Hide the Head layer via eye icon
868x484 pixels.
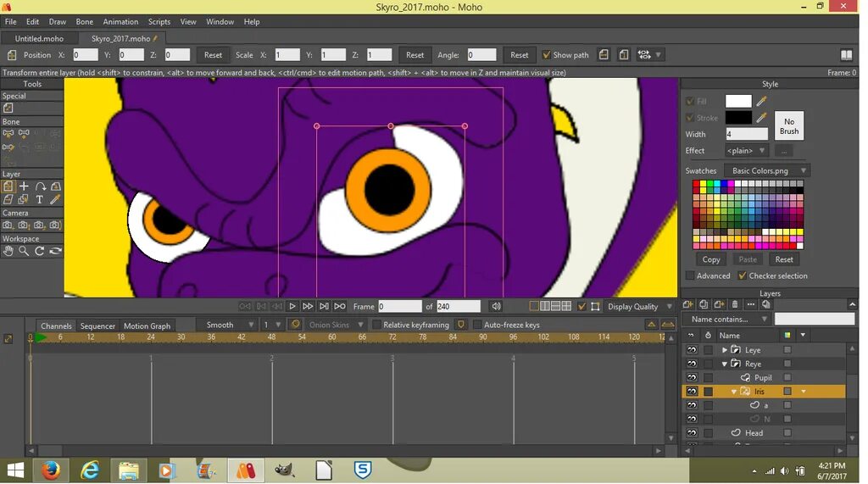click(692, 433)
